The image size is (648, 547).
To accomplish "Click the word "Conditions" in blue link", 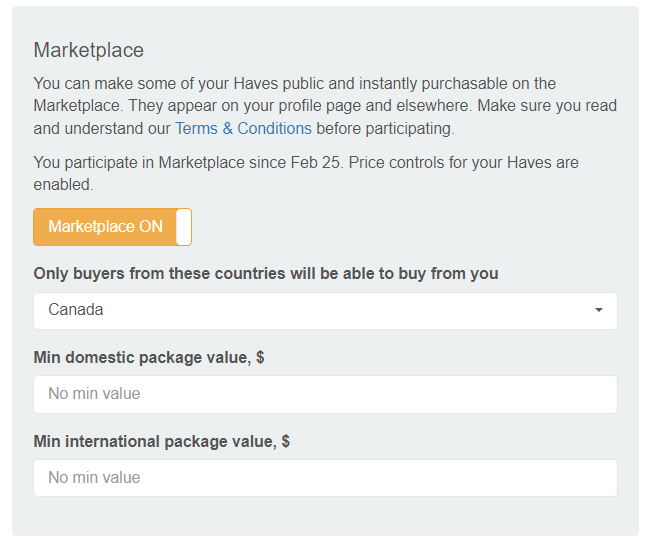I will coord(274,128).
